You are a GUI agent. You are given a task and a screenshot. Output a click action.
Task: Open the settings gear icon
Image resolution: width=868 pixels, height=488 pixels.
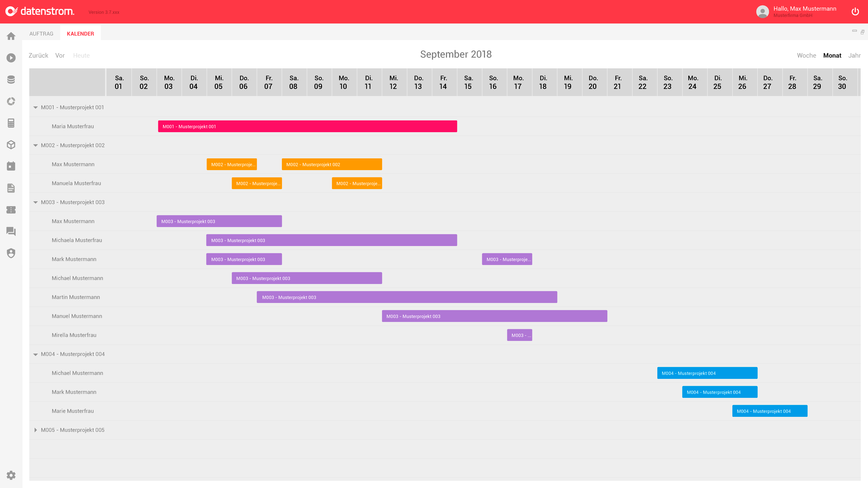tap(11, 475)
